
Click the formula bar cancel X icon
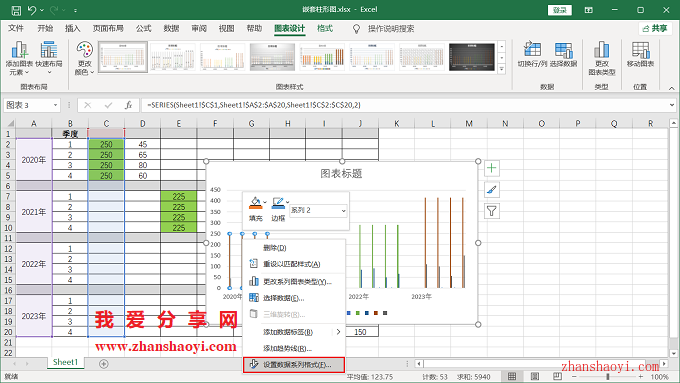pos(88,105)
